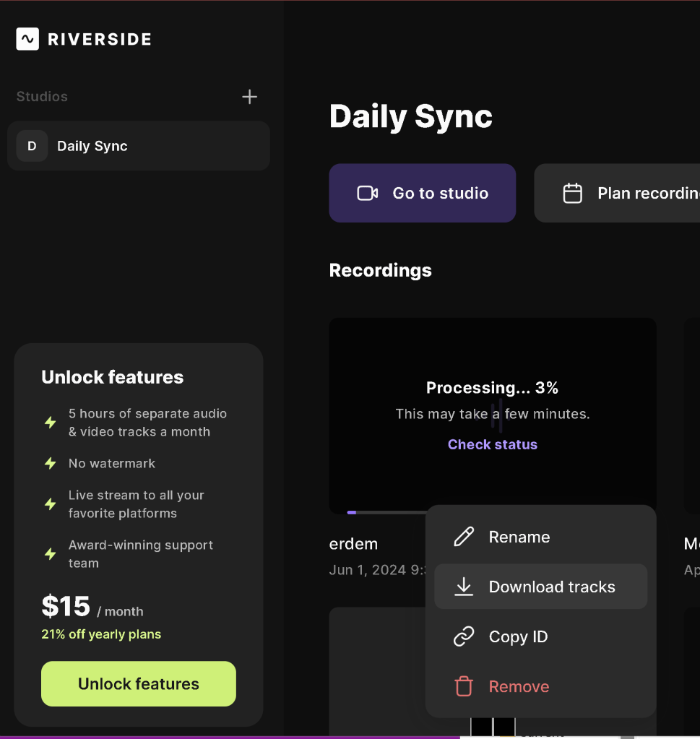Add a new studio with the plus icon
Viewport: 700px width, 739px height.
click(x=249, y=97)
